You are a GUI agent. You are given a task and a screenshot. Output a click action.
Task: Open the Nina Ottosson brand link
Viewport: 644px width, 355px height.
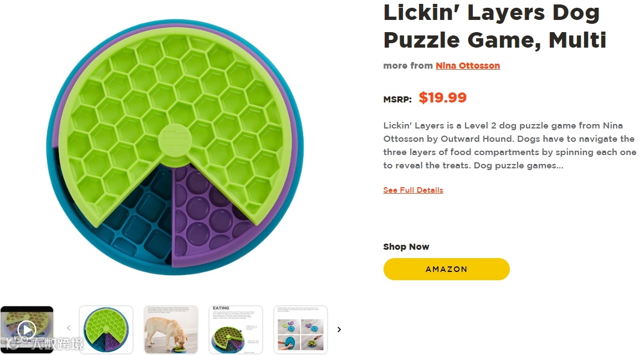pyautogui.click(x=467, y=65)
